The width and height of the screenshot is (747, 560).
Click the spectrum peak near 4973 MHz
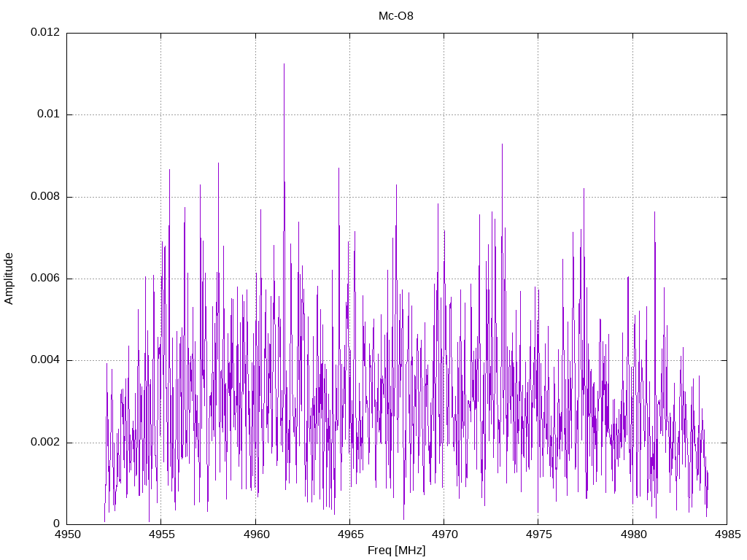coord(502,145)
